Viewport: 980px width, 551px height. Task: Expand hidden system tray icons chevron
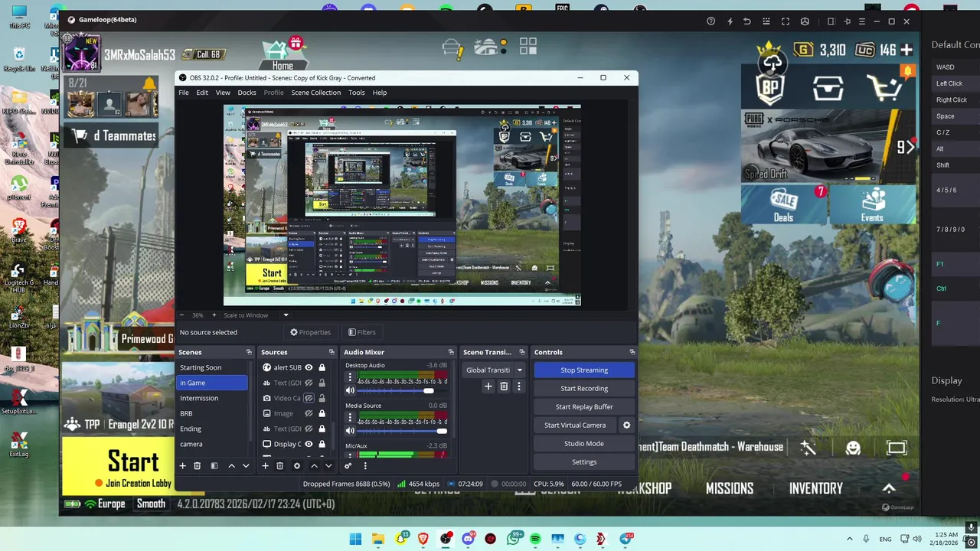tap(849, 539)
